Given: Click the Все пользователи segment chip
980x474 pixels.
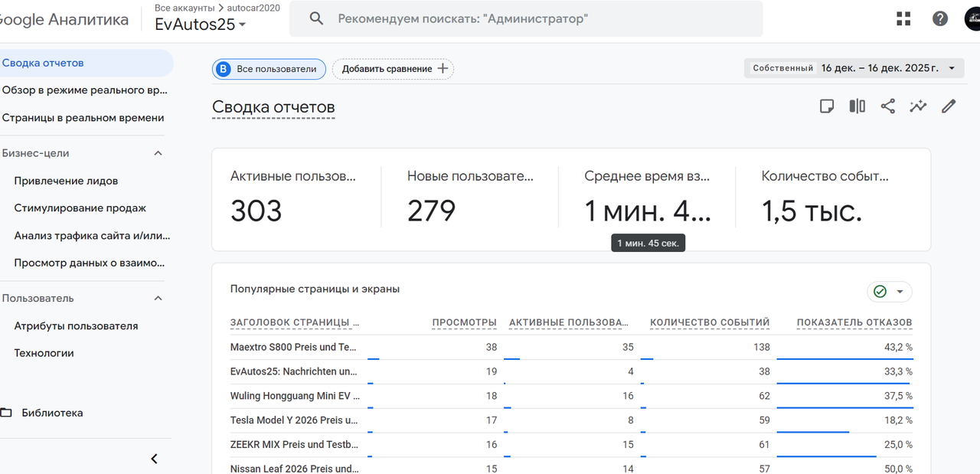Looking at the screenshot, I should point(269,69).
